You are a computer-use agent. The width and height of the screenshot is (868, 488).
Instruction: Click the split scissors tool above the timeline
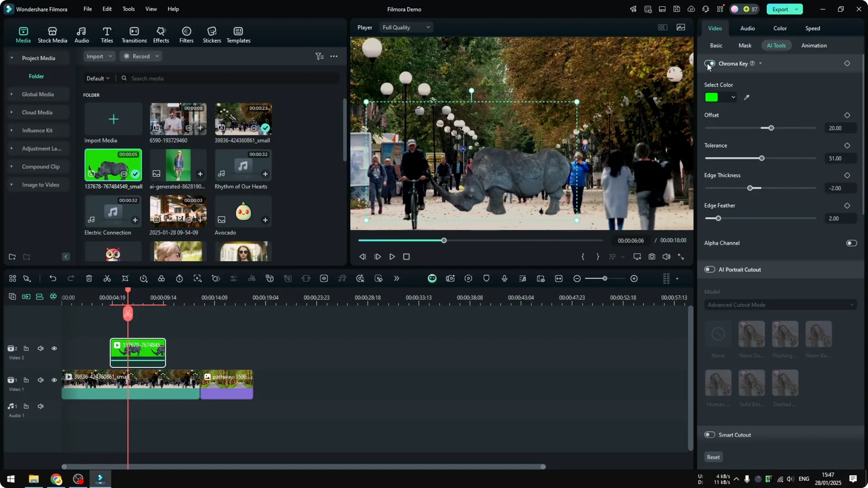point(107,278)
